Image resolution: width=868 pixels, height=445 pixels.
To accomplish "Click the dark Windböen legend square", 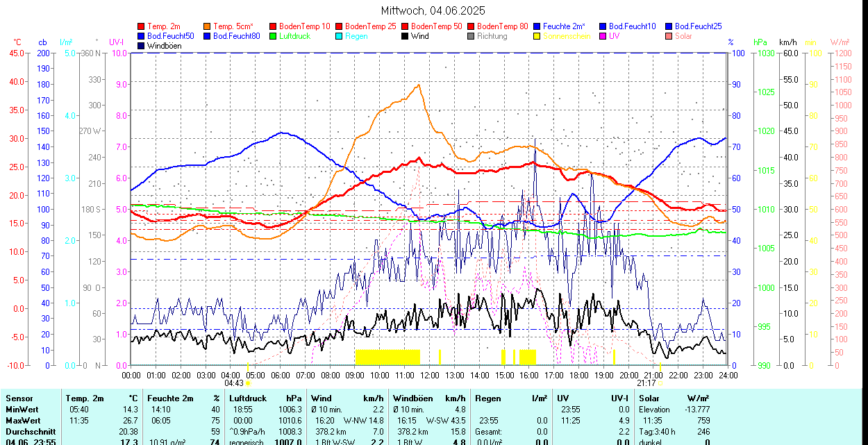I will [x=142, y=46].
